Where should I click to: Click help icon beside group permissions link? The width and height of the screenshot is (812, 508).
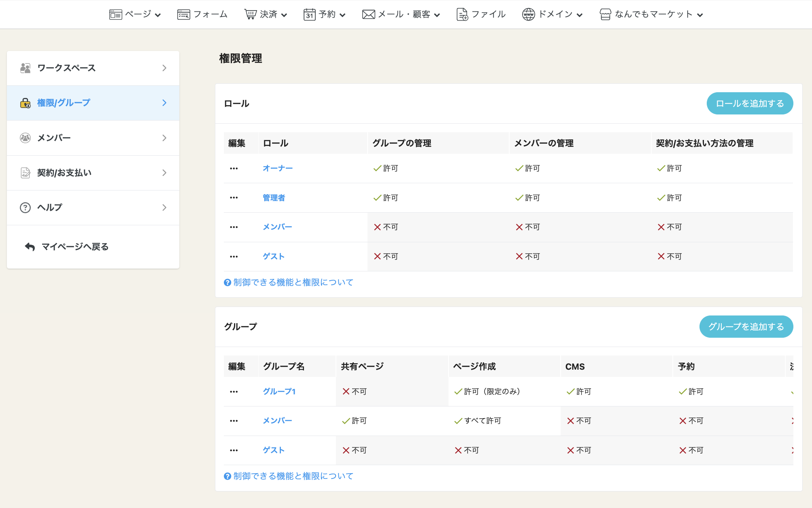[227, 476]
